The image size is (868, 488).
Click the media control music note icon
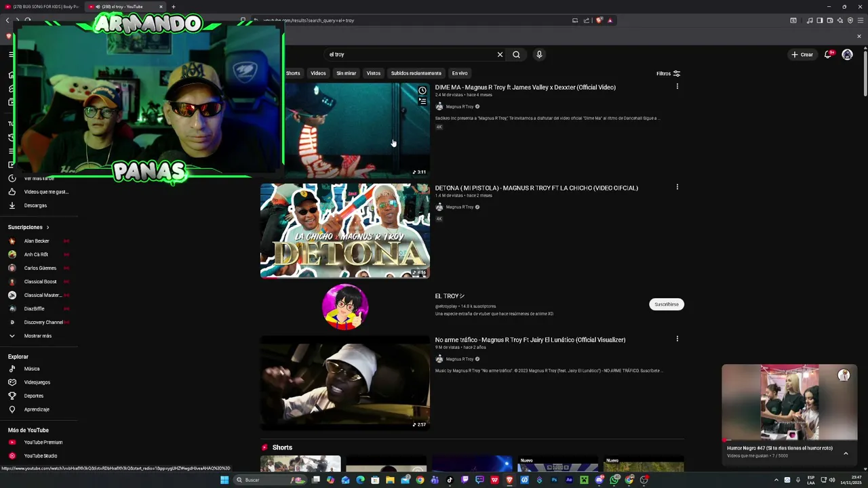coord(810,20)
